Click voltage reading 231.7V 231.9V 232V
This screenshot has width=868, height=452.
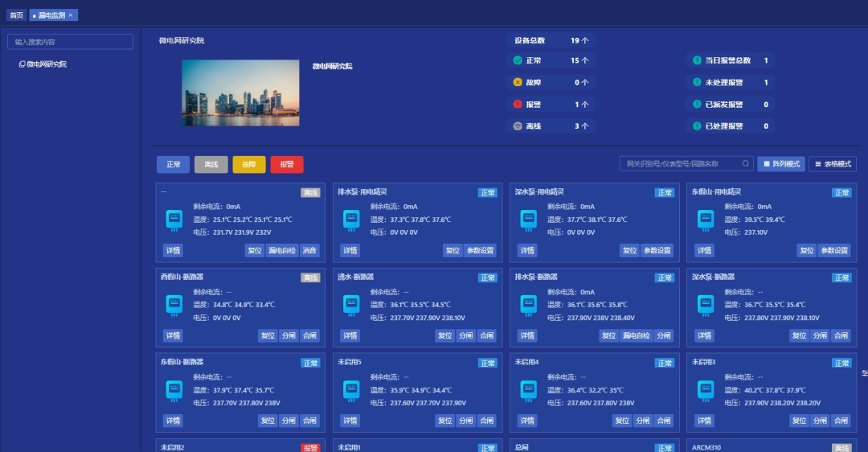242,232
